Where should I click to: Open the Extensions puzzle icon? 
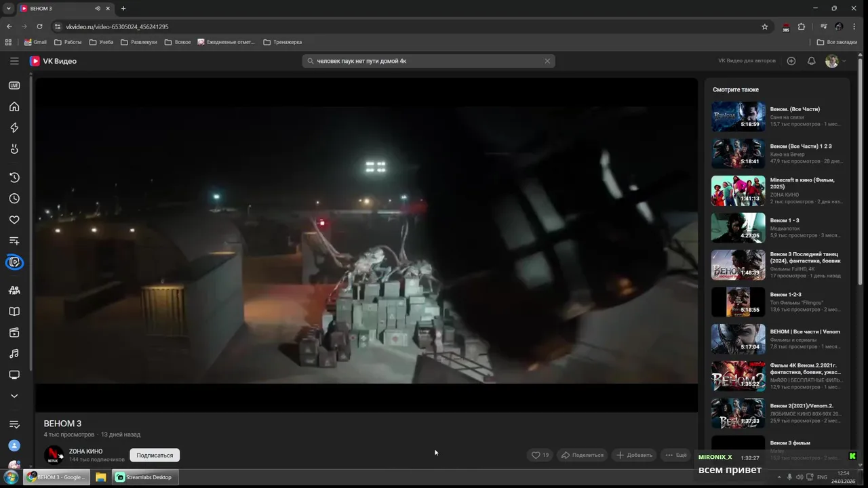pos(802,26)
